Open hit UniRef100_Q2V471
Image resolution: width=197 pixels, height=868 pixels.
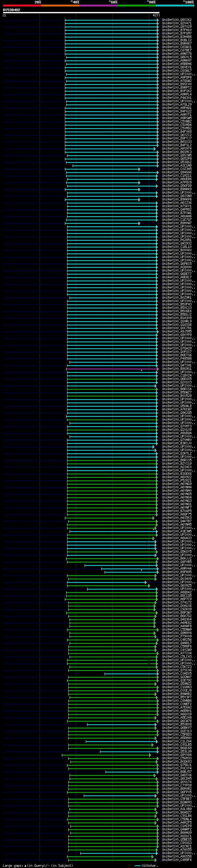click(x=176, y=23)
